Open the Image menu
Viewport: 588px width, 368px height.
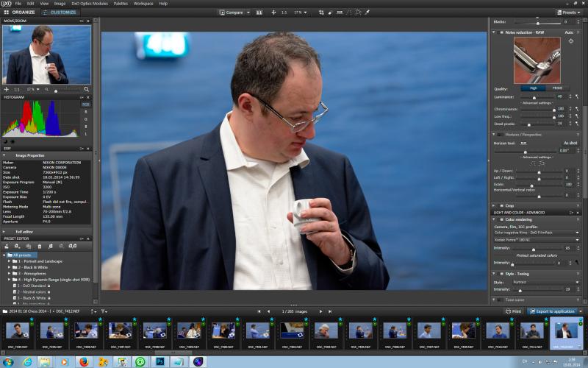pyautogui.click(x=60, y=4)
